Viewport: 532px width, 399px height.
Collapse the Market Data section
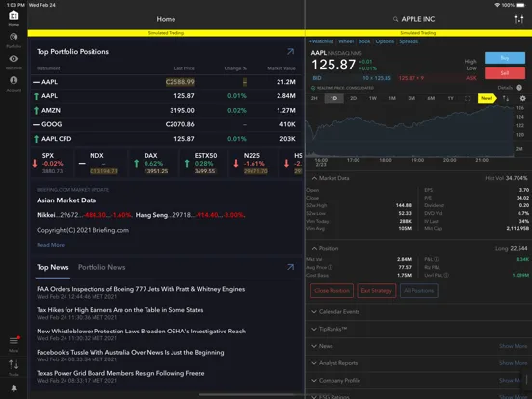(x=331, y=178)
